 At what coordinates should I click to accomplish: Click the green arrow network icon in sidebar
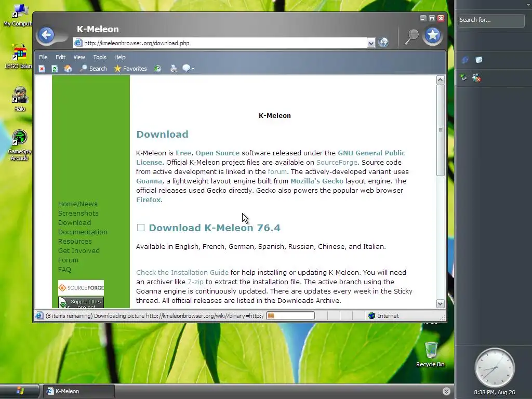click(463, 78)
